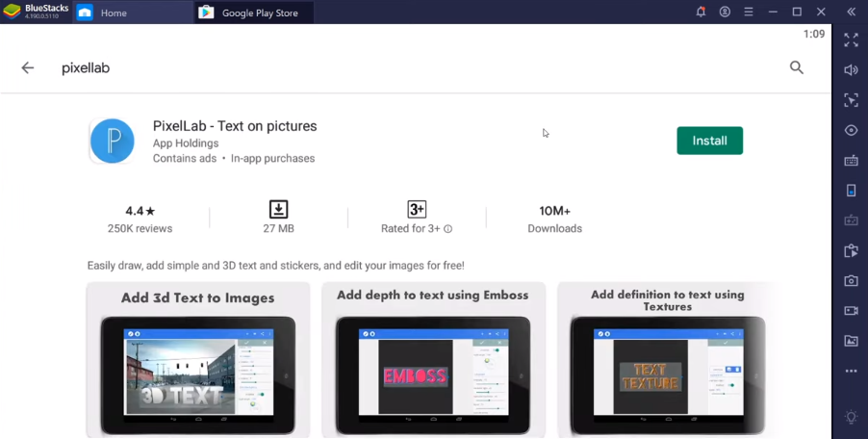Open the Add 3d Text to Images screenshot
Viewport: 868px width, 439px height.
tap(198, 360)
